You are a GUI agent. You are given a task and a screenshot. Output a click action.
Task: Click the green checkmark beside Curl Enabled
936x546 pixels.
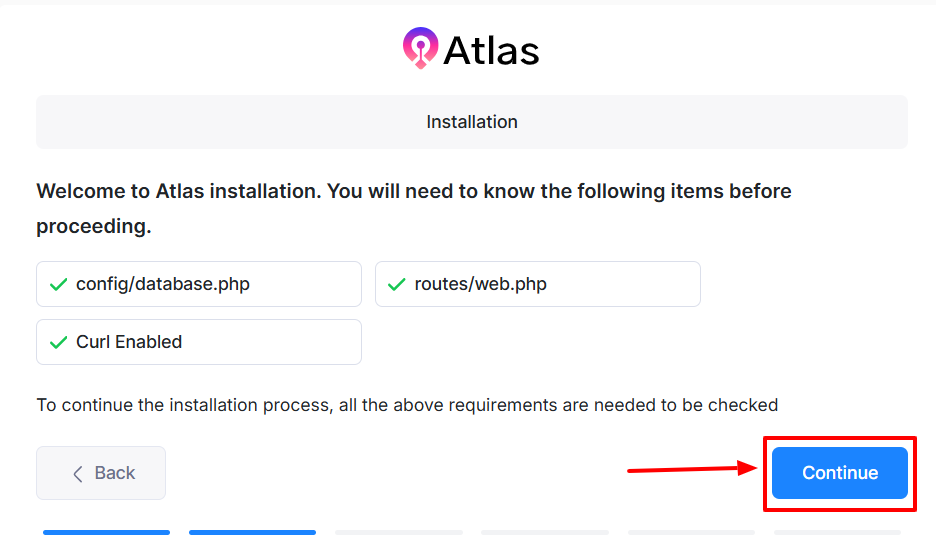point(58,342)
